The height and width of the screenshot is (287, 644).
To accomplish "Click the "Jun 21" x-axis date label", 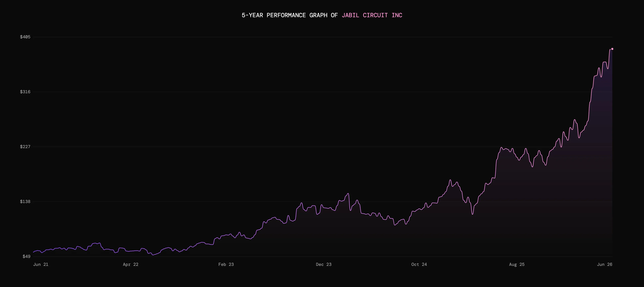I will [x=41, y=265].
